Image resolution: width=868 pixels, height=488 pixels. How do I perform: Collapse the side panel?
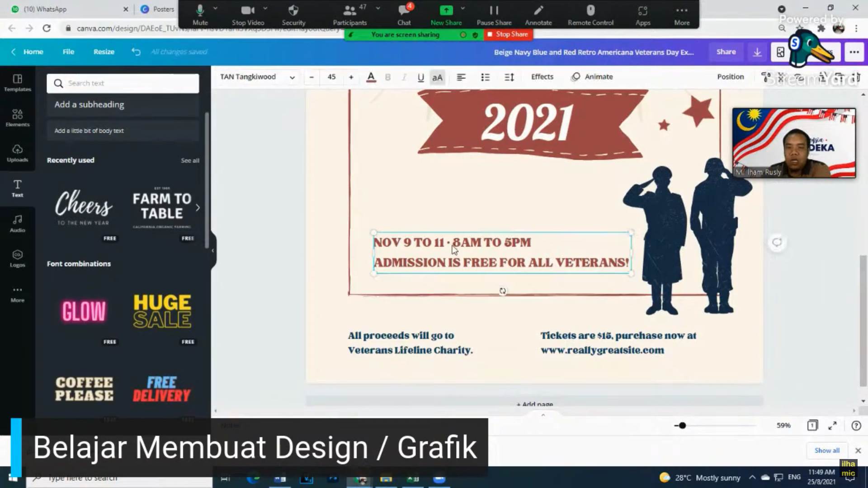coord(213,250)
